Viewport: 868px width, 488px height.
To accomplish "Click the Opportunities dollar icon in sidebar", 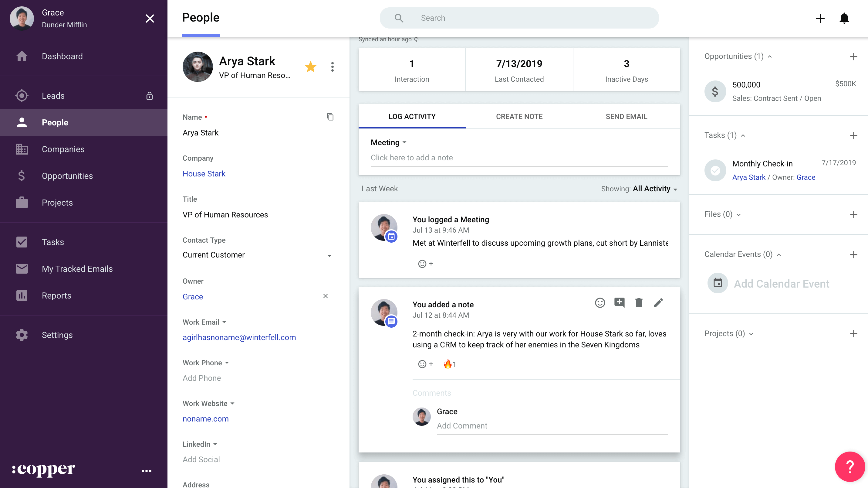I will point(22,176).
